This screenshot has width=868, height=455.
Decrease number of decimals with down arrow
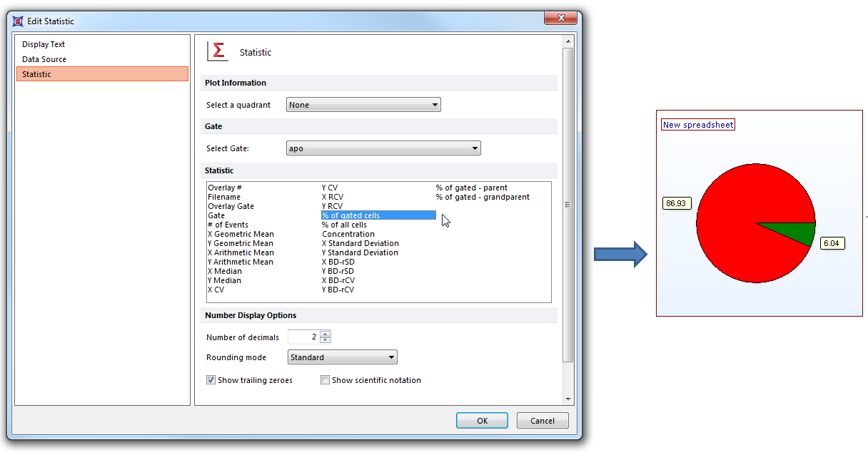tap(325, 340)
